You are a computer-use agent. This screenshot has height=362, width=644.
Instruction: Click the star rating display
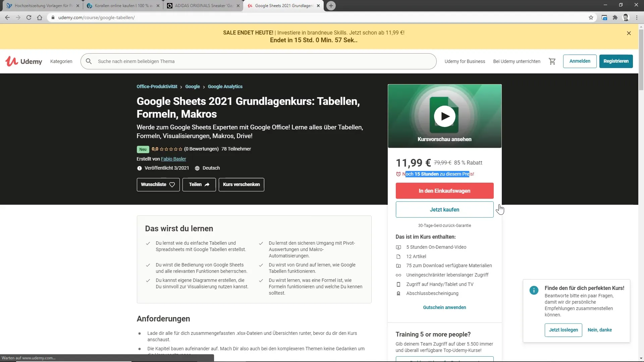pos(171,149)
